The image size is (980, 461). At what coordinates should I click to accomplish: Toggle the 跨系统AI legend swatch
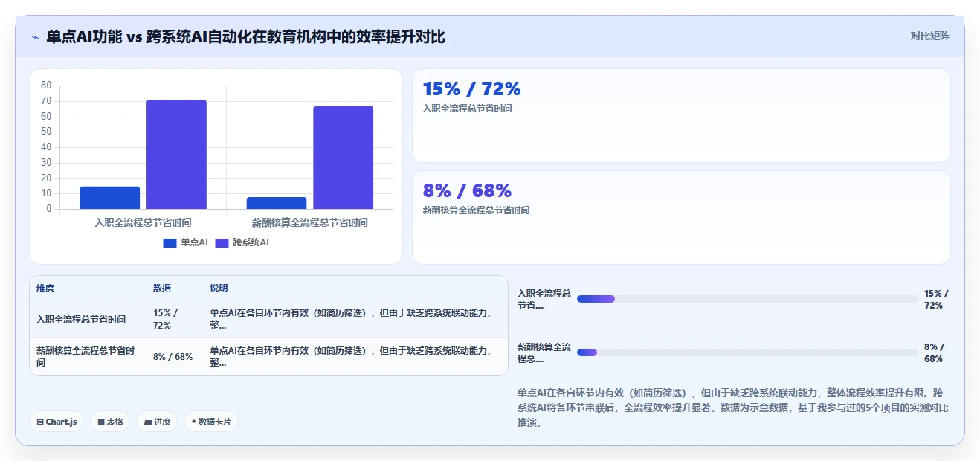click(x=222, y=242)
